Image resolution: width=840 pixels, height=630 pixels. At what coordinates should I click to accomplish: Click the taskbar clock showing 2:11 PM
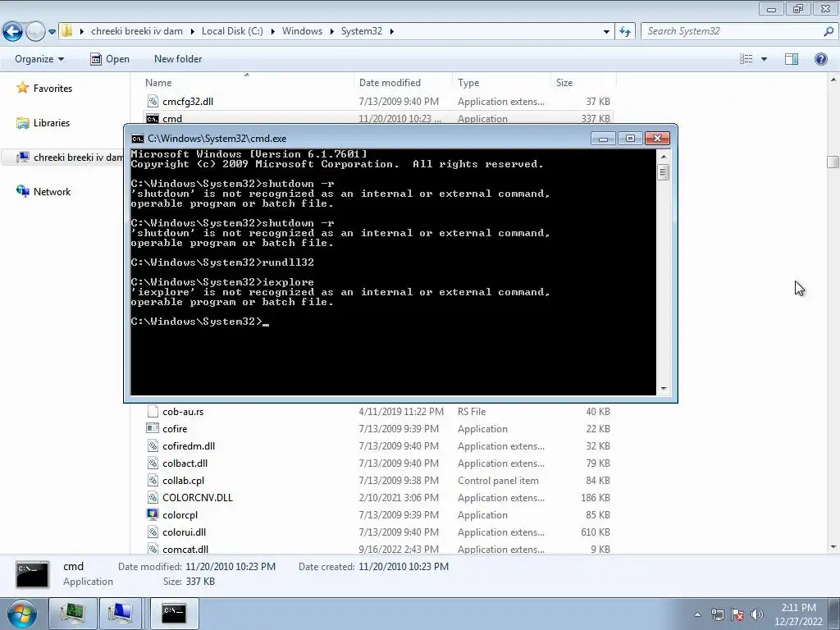tap(798, 614)
